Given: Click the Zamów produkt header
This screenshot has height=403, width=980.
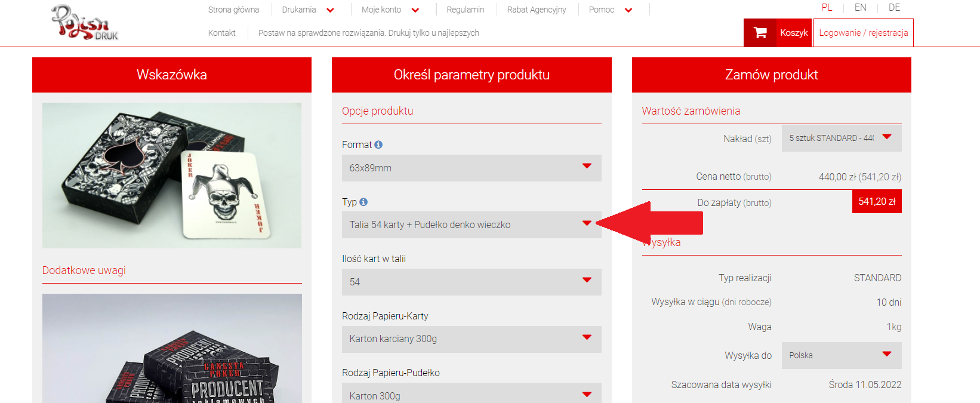Looking at the screenshot, I should 772,75.
